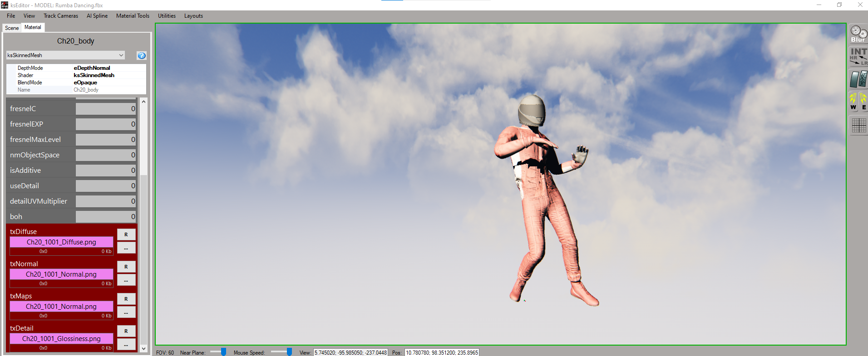Click the R button for txDiffuse
Viewport: 868px width, 356px height.
click(126, 234)
